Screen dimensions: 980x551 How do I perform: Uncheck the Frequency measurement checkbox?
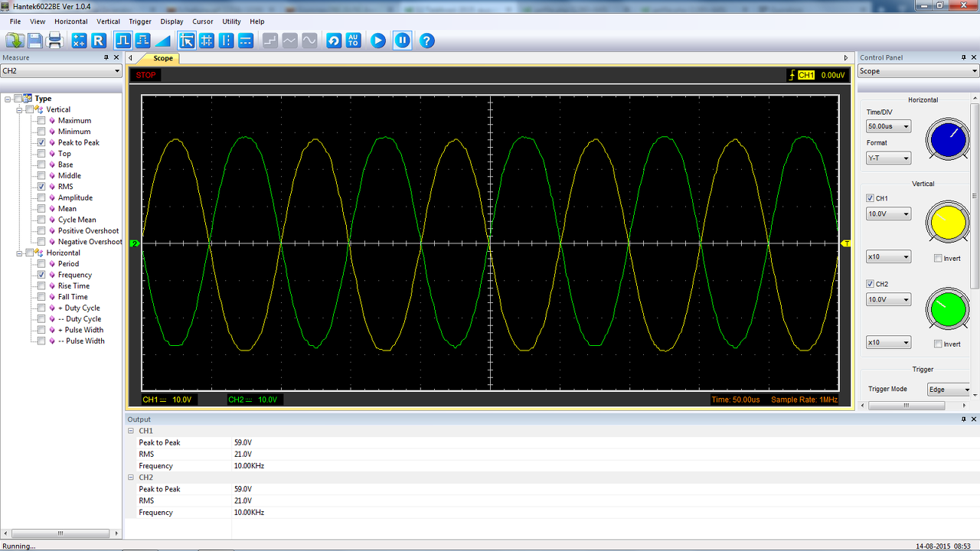tap(41, 275)
